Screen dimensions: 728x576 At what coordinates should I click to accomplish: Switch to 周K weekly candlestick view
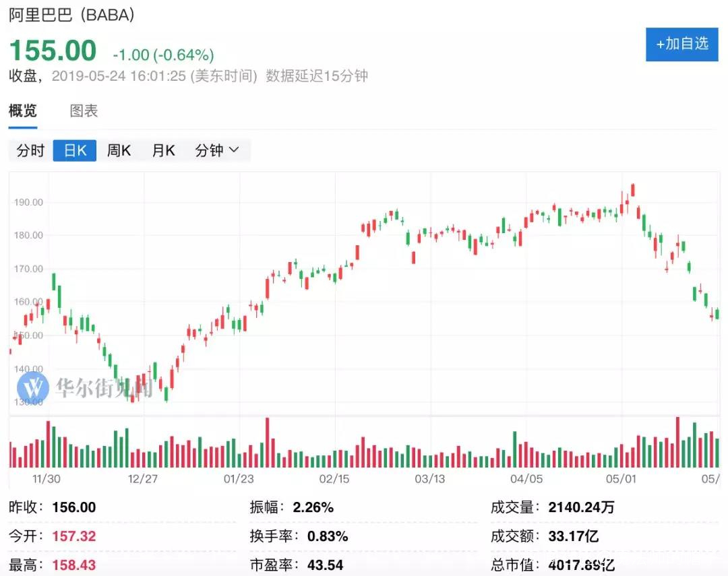pyautogui.click(x=119, y=150)
